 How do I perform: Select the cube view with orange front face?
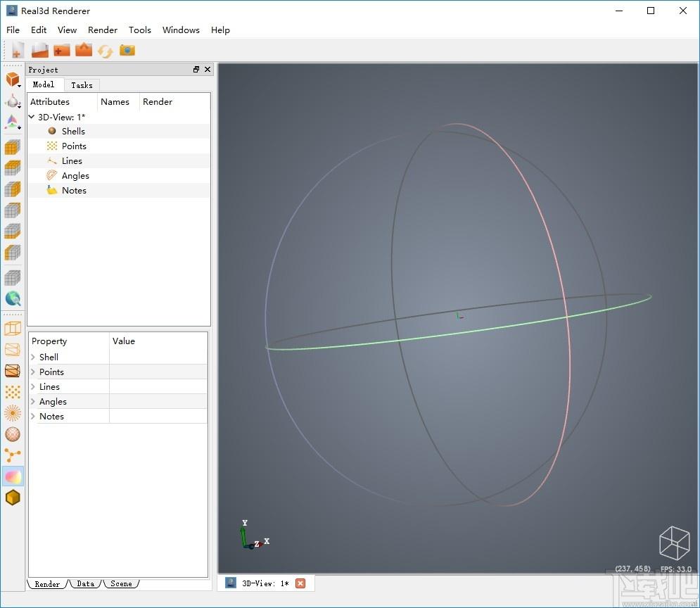(x=13, y=147)
